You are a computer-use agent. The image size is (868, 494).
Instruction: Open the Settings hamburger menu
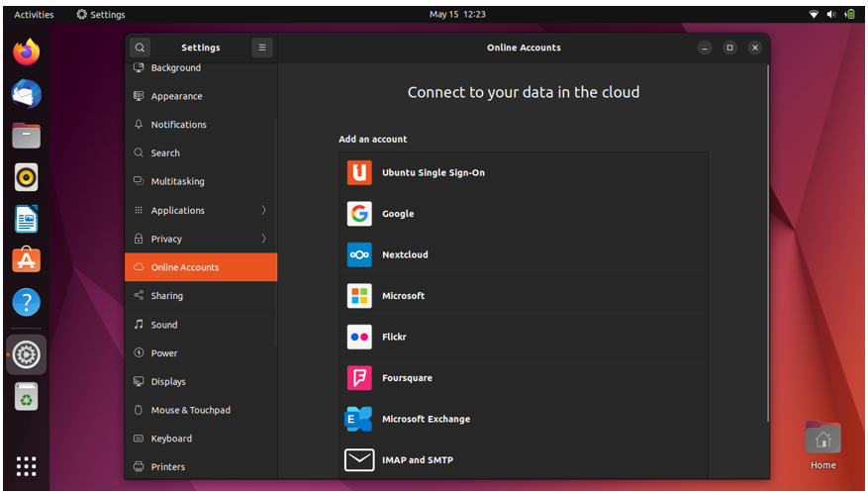[262, 48]
